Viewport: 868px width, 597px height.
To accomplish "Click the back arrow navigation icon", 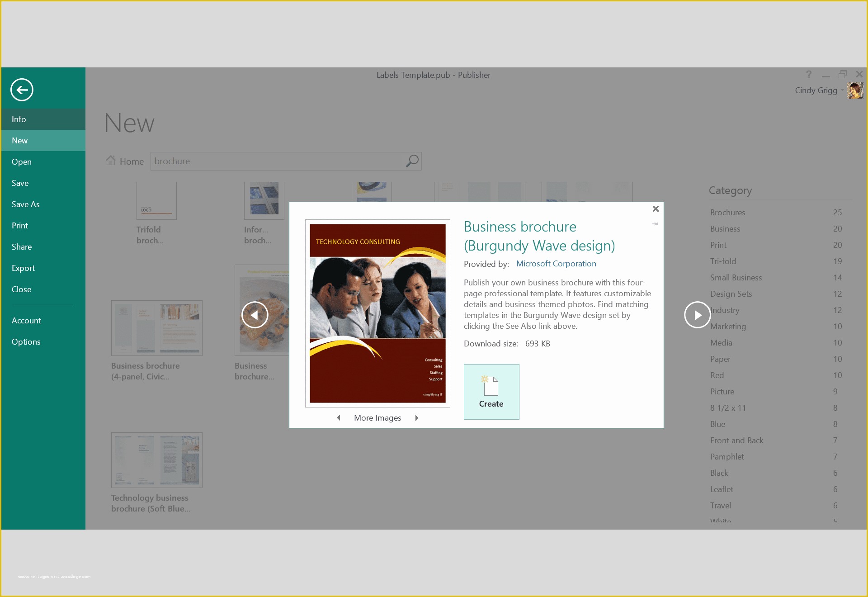I will point(22,89).
